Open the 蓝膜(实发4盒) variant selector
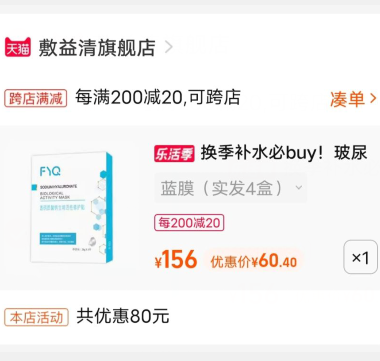The image size is (380, 361). tap(230, 188)
